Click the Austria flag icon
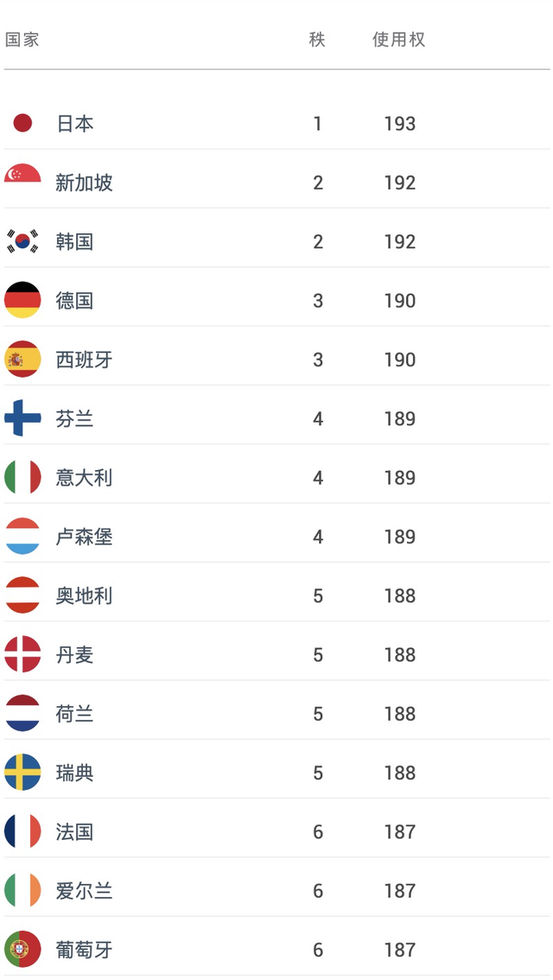This screenshot has height=980, width=553. coord(22,595)
